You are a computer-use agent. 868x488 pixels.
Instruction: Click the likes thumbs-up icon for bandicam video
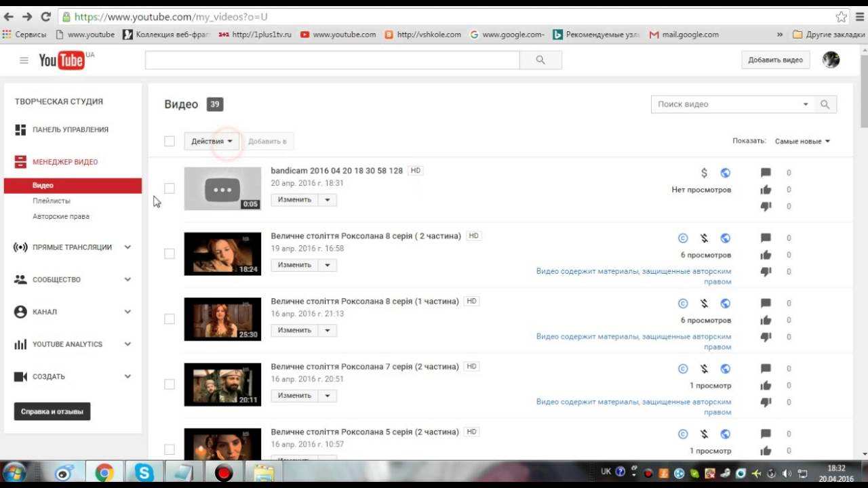pyautogui.click(x=766, y=190)
